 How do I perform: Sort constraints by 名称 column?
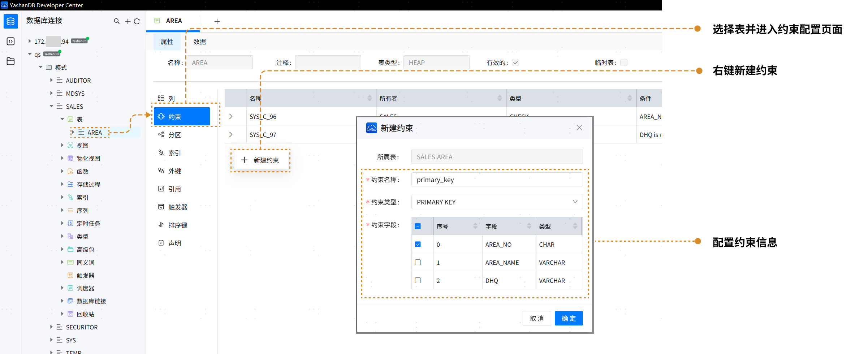tap(369, 98)
